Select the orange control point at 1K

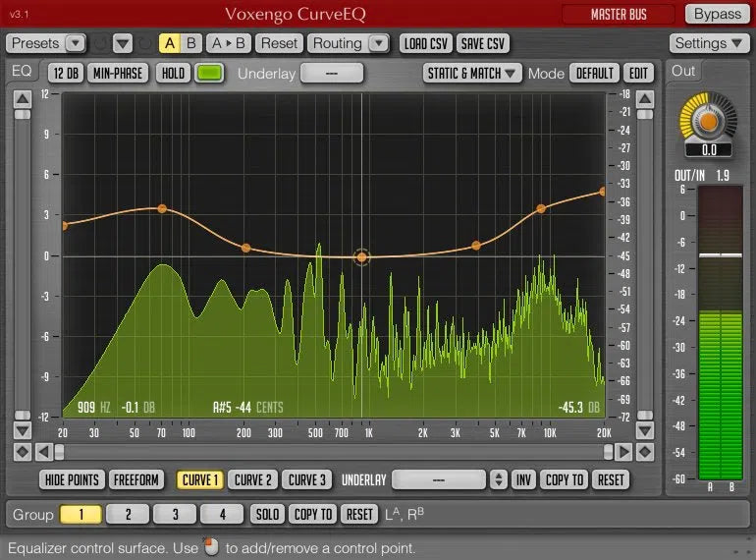click(x=361, y=257)
